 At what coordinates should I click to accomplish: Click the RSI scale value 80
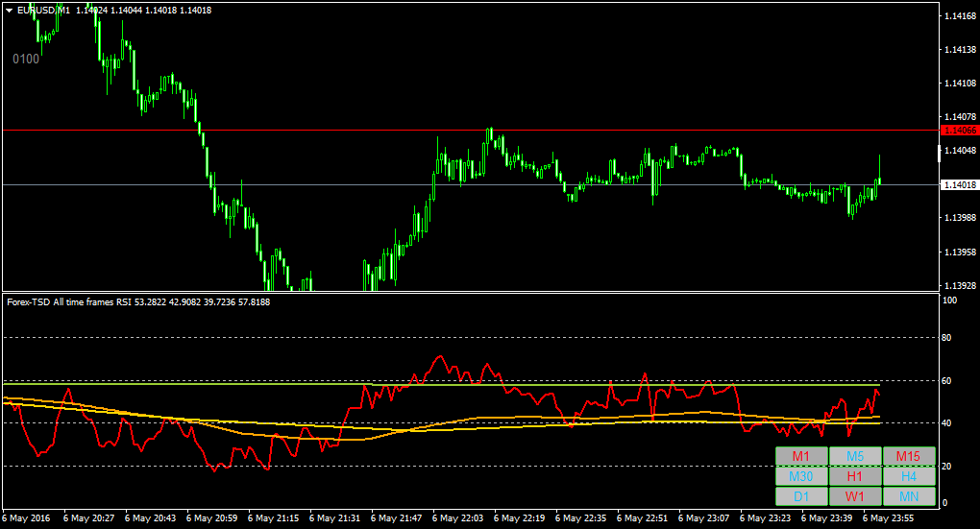tap(947, 338)
